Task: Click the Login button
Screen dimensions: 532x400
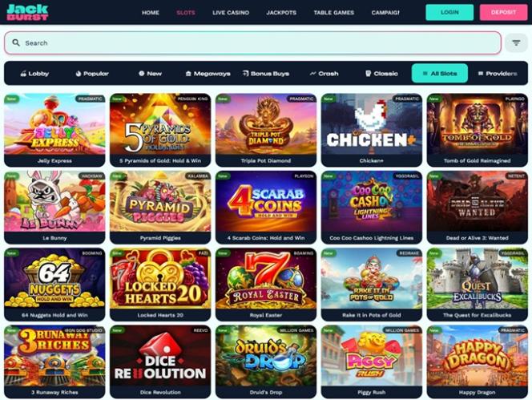Action: coord(449,12)
